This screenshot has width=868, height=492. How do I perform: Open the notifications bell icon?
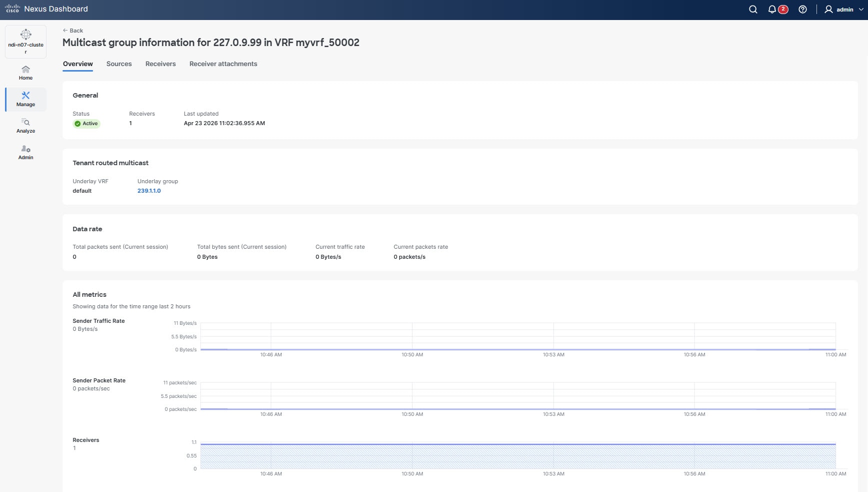772,10
